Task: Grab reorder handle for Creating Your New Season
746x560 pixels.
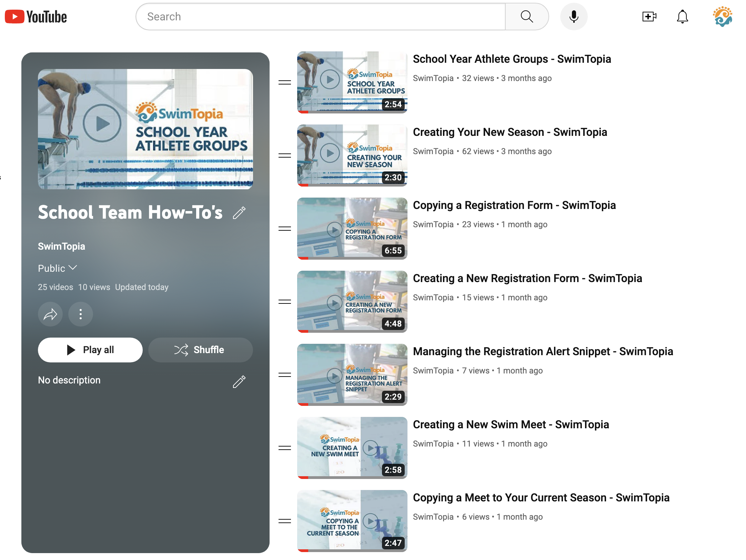Action: 285,156
